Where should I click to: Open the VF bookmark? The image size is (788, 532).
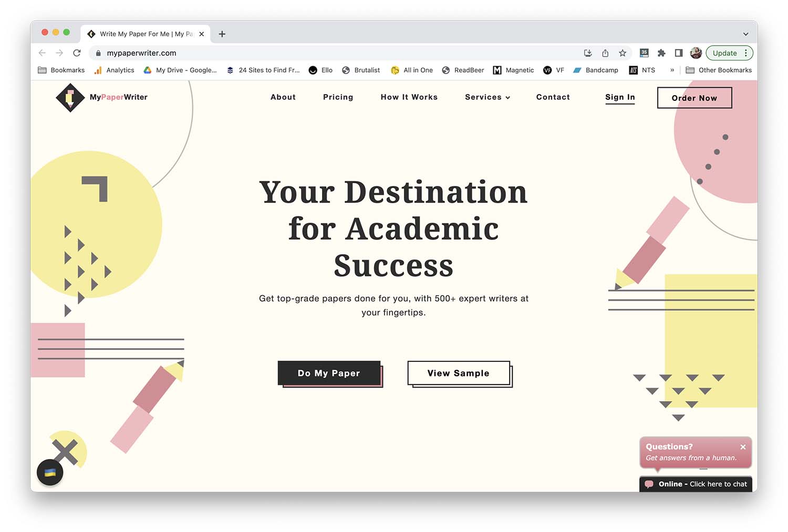(x=554, y=70)
